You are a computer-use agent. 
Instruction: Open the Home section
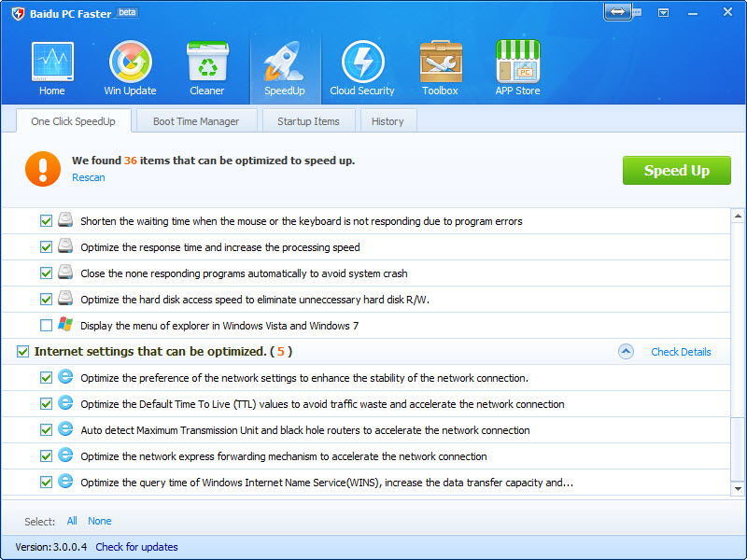point(52,69)
